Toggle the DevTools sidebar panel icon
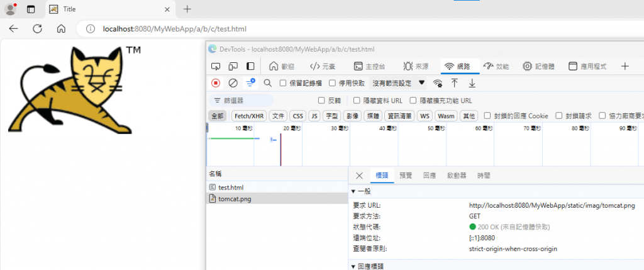The height and width of the screenshot is (270, 644). pos(250,66)
